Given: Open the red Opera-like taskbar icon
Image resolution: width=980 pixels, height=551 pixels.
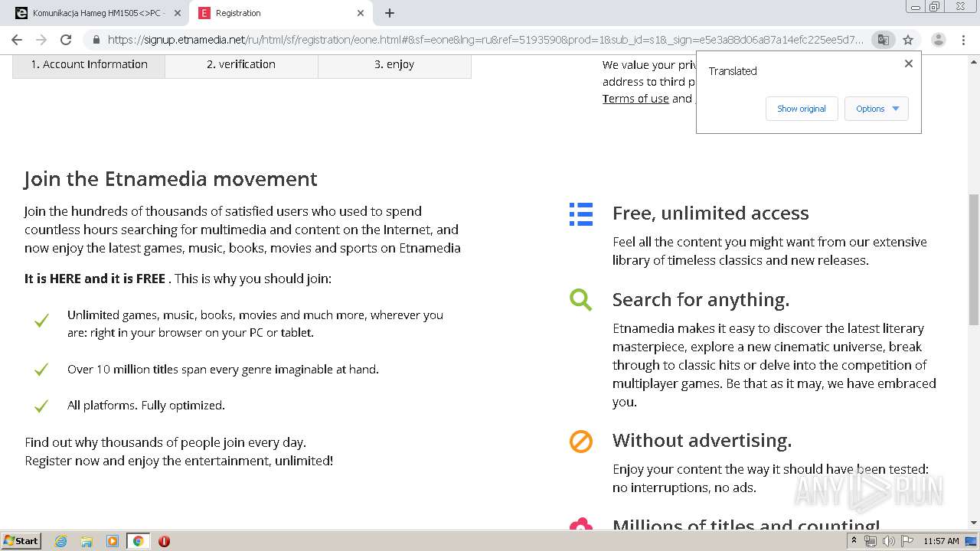Looking at the screenshot, I should (x=164, y=541).
